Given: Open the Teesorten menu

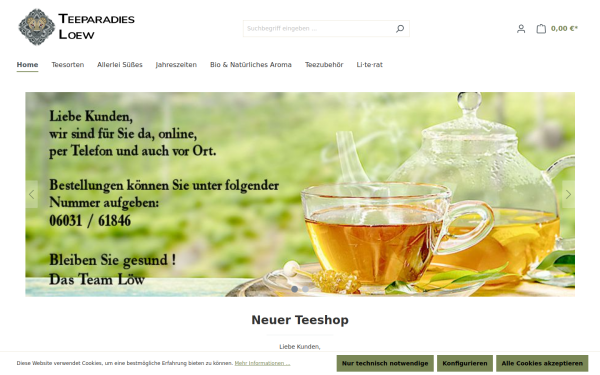Looking at the screenshot, I should (x=68, y=65).
